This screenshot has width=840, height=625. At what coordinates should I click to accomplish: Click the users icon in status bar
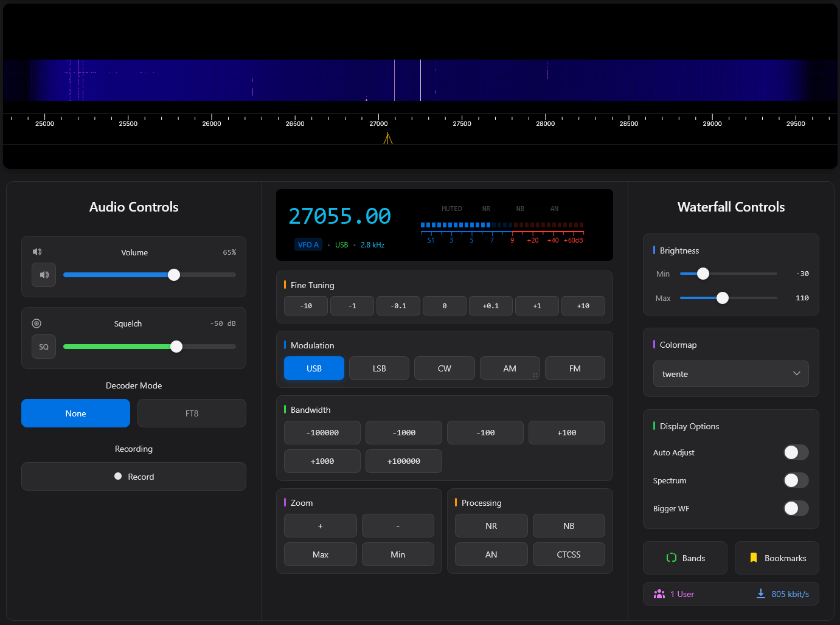click(659, 594)
